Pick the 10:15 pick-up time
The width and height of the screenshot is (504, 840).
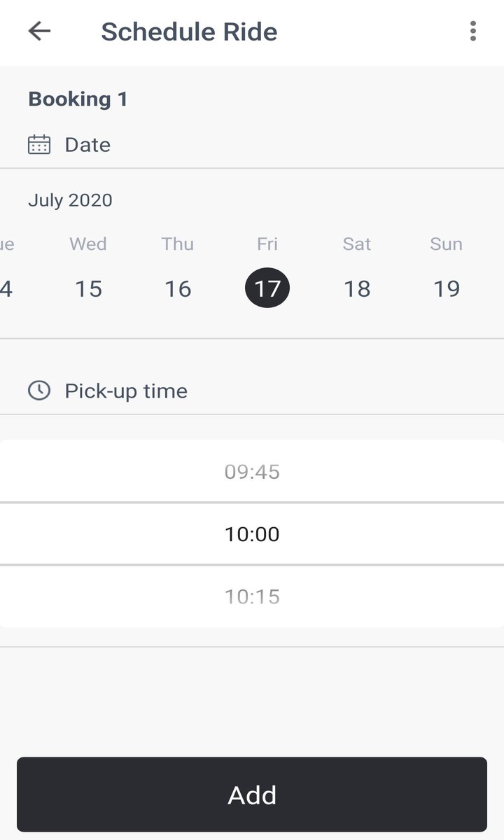point(252,596)
